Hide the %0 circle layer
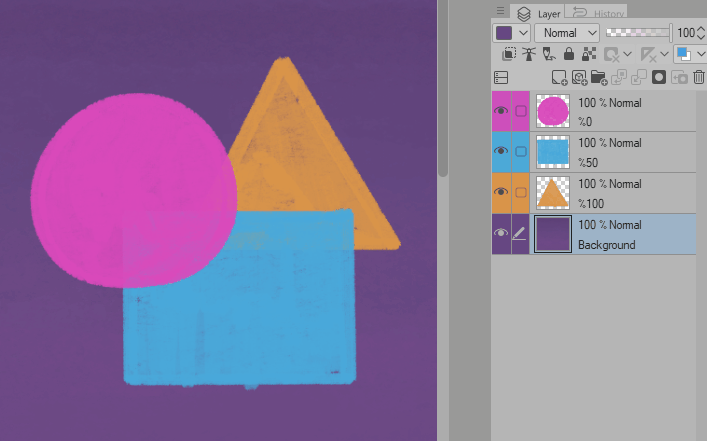707x441 pixels. click(x=501, y=111)
